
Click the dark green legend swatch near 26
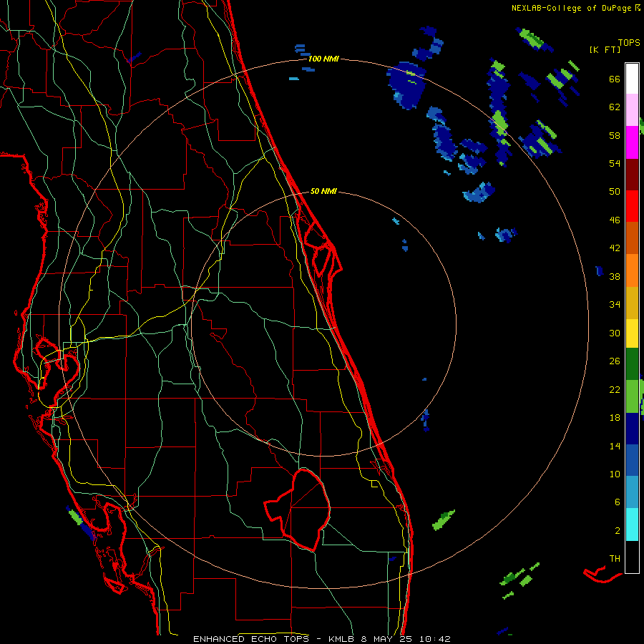pyautogui.click(x=632, y=364)
